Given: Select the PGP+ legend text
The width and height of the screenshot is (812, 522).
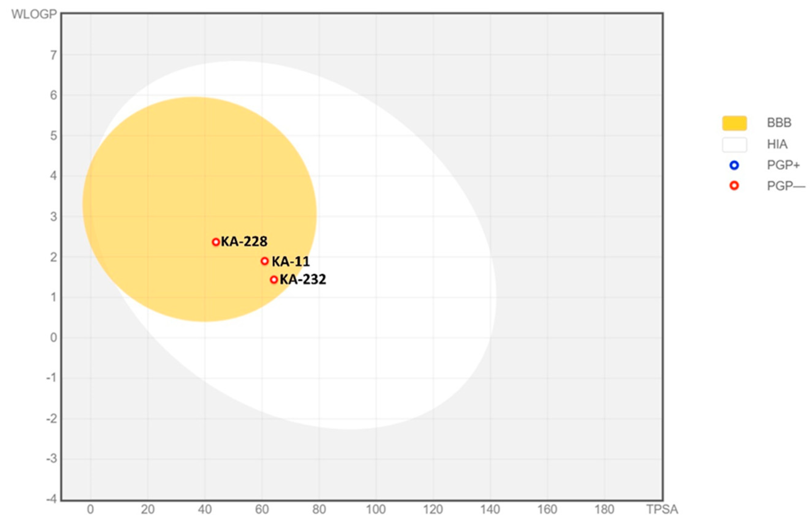Looking at the screenshot, I should click(783, 165).
